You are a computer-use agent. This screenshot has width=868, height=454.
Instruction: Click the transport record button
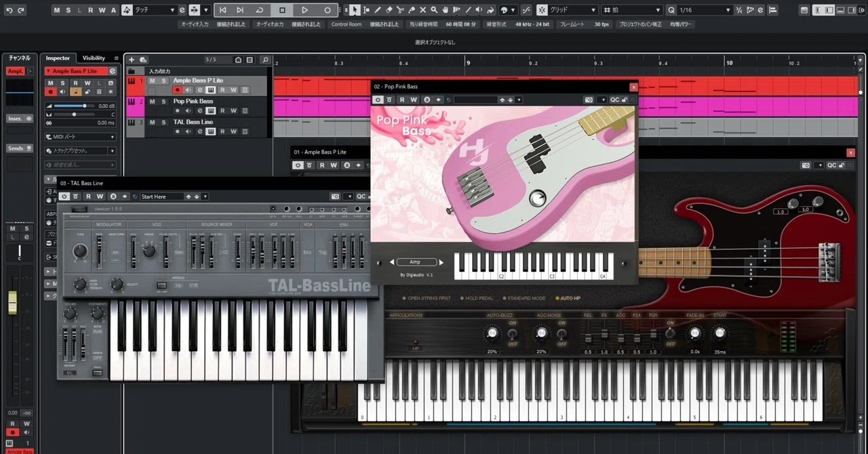tap(328, 10)
